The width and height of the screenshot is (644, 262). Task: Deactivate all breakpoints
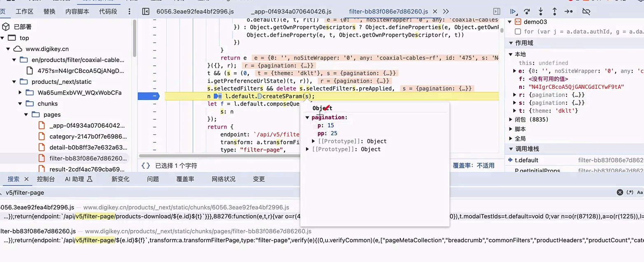tap(586, 12)
